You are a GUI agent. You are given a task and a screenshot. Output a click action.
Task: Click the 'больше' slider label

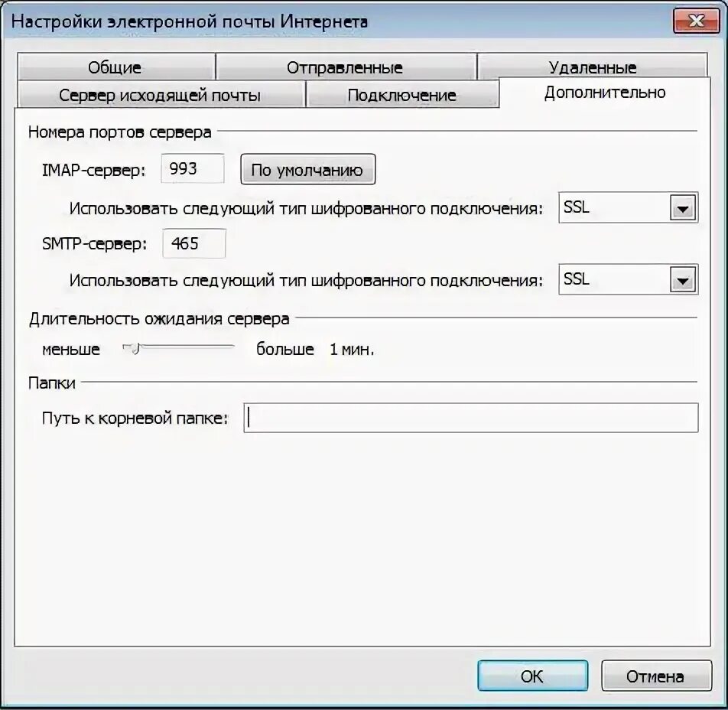(285, 349)
